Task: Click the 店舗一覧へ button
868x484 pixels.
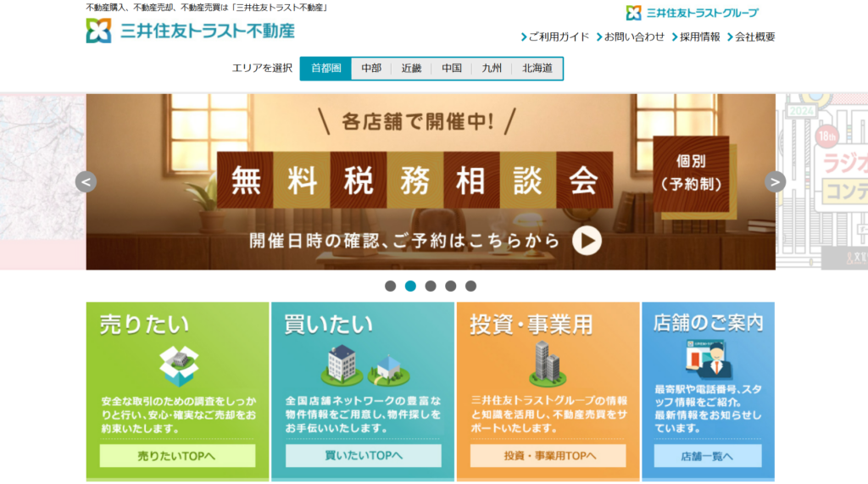Action: (708, 456)
